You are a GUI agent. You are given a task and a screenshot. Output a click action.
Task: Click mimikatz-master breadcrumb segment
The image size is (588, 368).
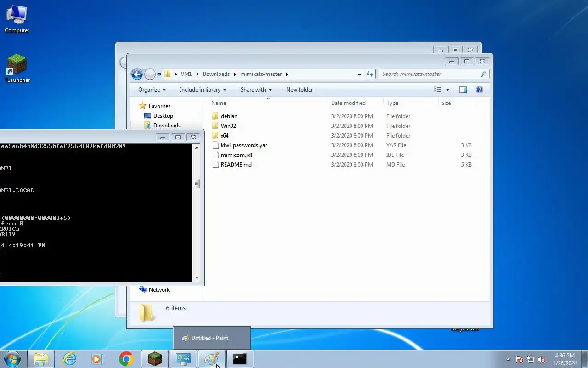[261, 74]
